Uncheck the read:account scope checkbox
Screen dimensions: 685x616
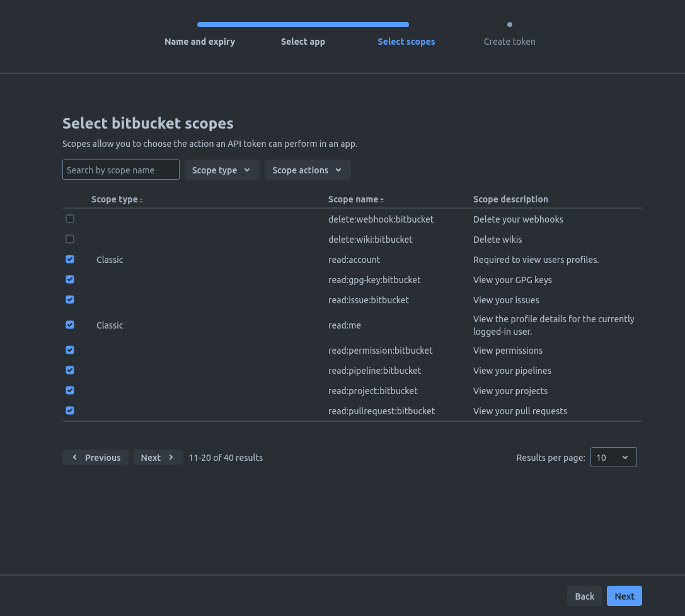(x=70, y=259)
